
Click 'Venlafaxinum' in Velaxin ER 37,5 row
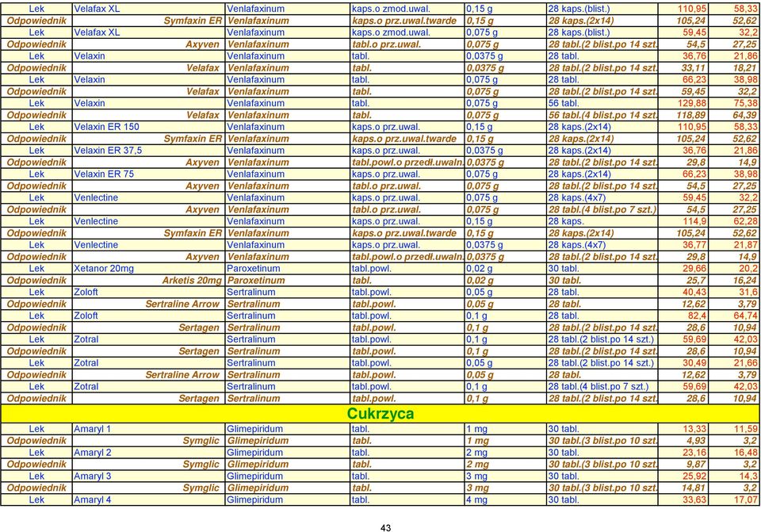256,151
